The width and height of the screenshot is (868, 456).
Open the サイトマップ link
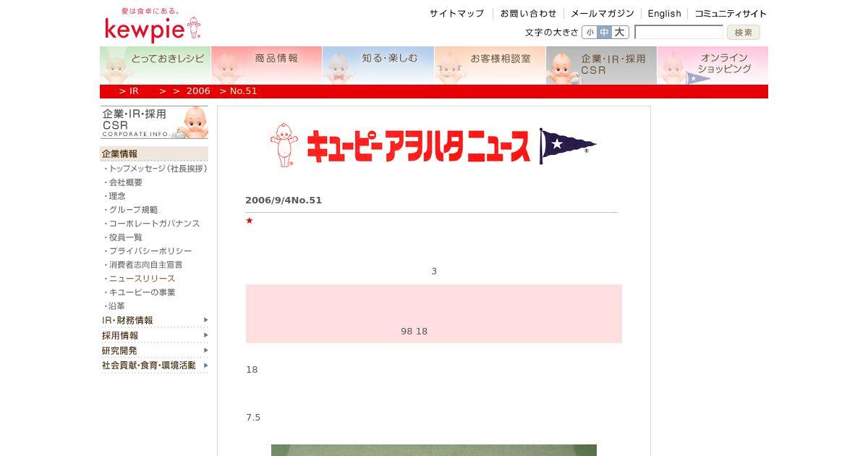(456, 14)
